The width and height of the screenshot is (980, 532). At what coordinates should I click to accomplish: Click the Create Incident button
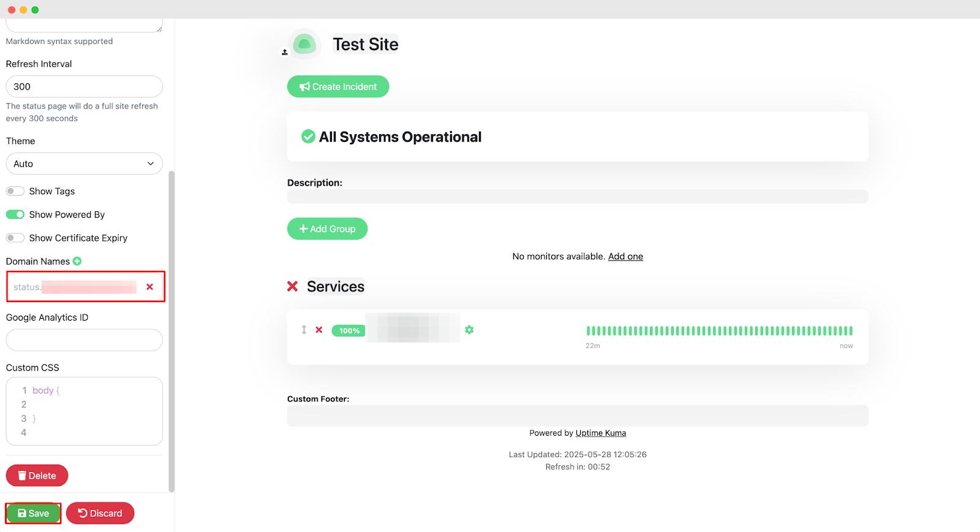pyautogui.click(x=338, y=86)
